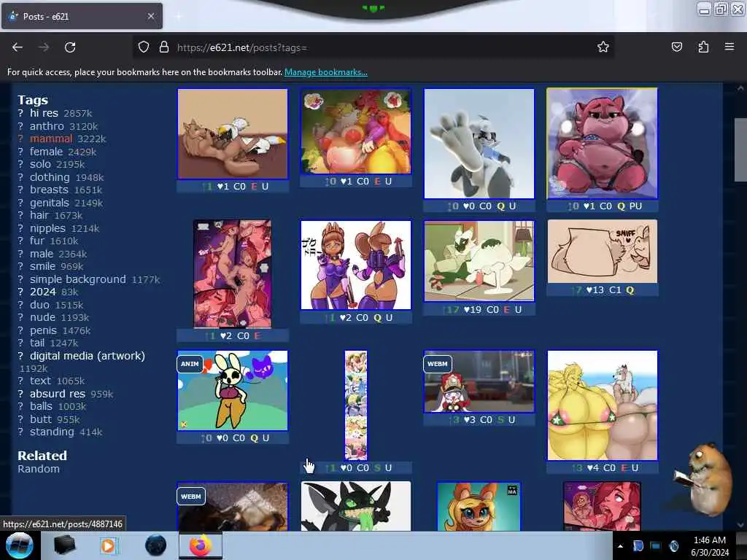Image resolution: width=747 pixels, height=560 pixels.
Task: Click the scrollbar down arrow
Action: pos(740,525)
